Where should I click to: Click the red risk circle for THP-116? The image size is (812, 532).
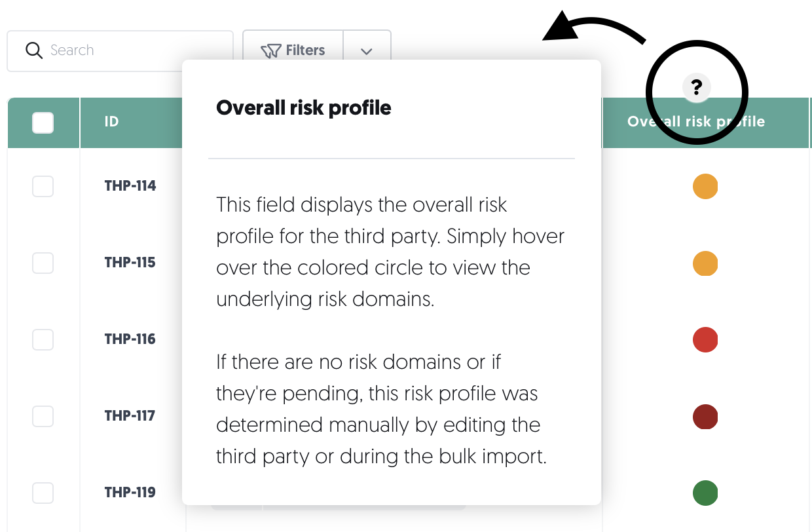[x=705, y=340]
